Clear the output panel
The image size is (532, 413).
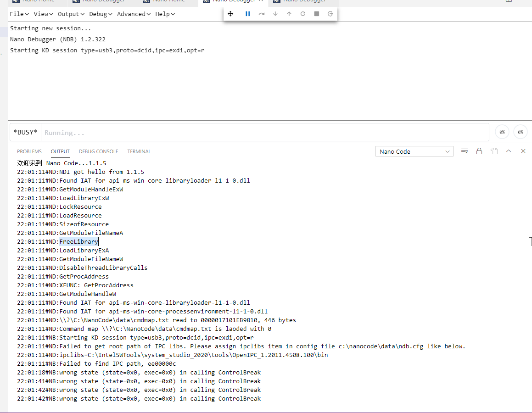point(465,151)
